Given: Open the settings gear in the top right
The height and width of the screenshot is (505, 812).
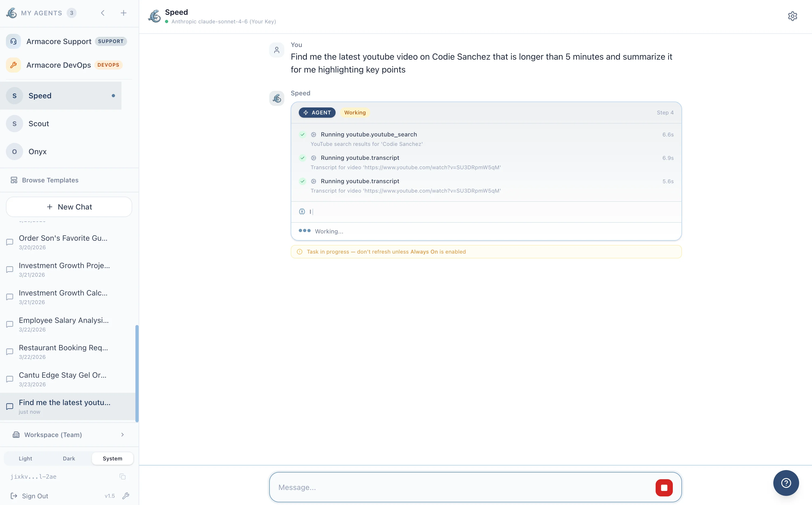Looking at the screenshot, I should [793, 16].
